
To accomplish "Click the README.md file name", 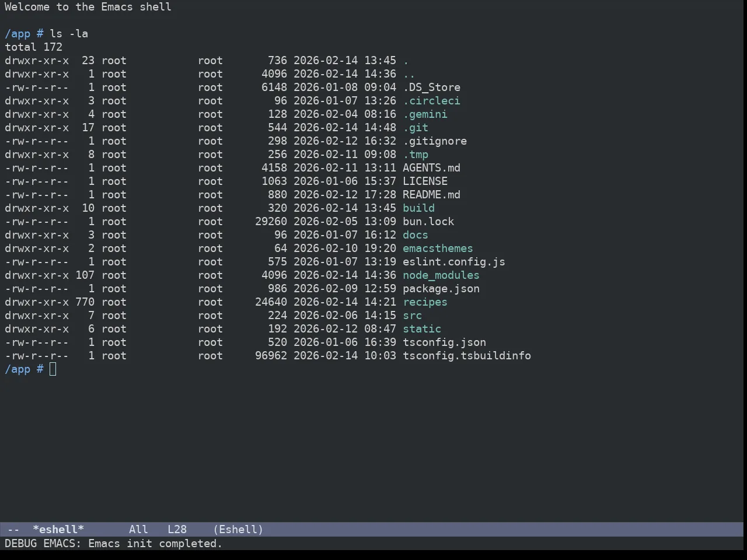I will pos(431,195).
